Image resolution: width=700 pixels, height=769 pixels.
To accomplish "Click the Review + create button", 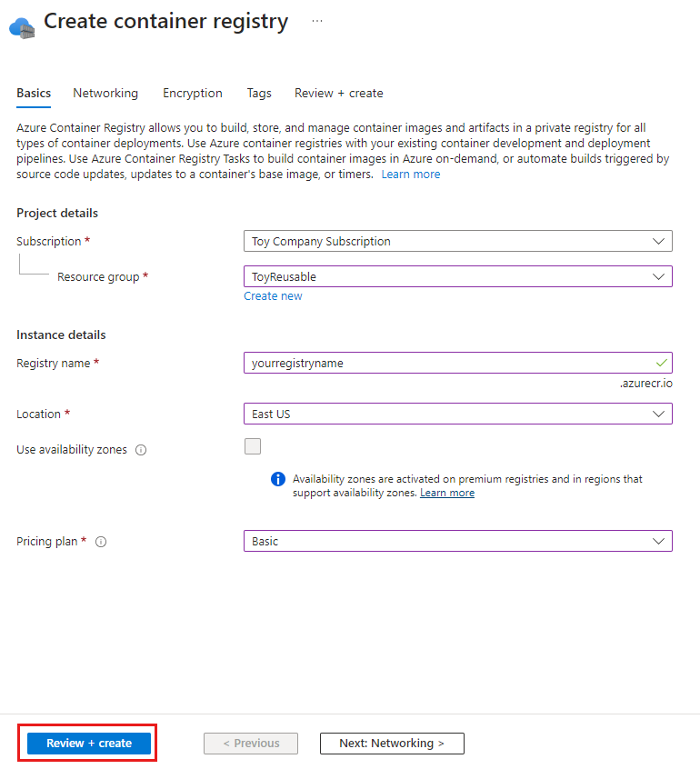I will pos(86,743).
